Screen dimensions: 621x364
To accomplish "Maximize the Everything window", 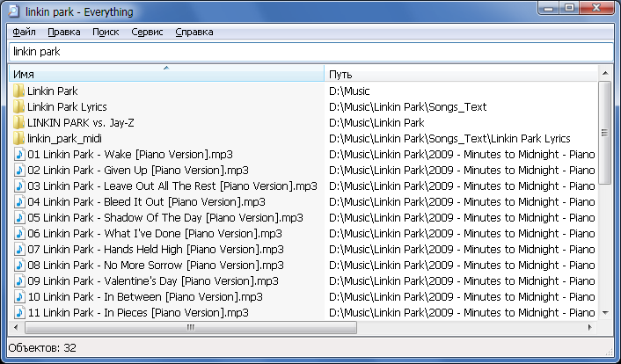I will pos(569,8).
